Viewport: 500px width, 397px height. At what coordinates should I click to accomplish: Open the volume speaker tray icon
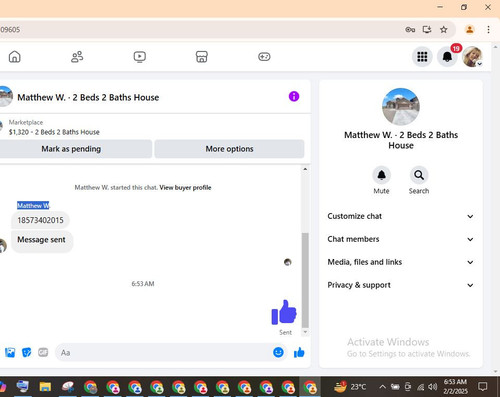click(433, 387)
